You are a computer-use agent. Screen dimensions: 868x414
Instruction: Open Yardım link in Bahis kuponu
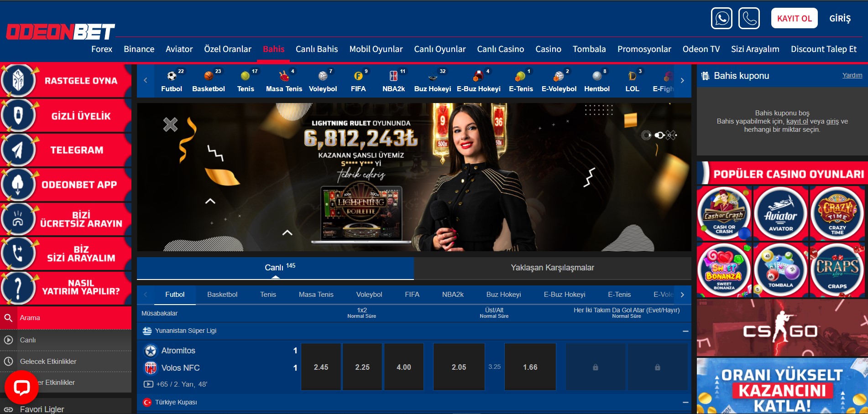[852, 75]
